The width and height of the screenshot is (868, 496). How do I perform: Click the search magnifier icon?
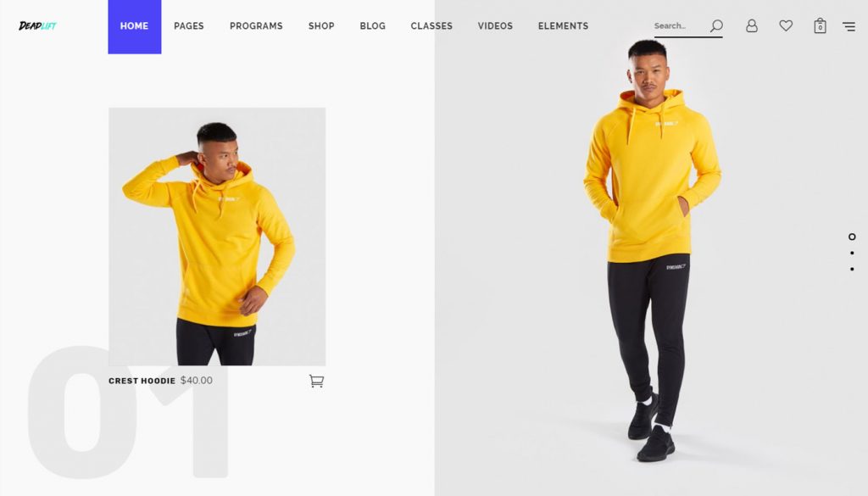[x=716, y=25]
